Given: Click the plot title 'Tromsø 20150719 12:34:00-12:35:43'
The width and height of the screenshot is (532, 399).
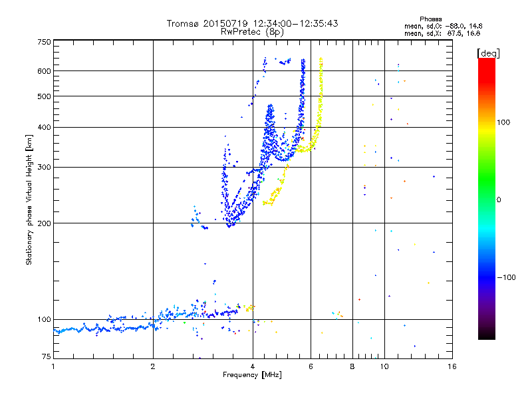Looking at the screenshot, I should tap(252, 23).
